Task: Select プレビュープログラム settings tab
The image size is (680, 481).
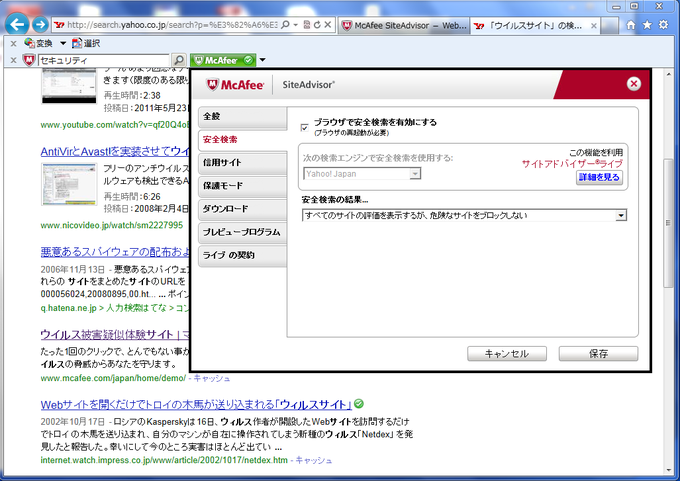Action: [x=242, y=232]
